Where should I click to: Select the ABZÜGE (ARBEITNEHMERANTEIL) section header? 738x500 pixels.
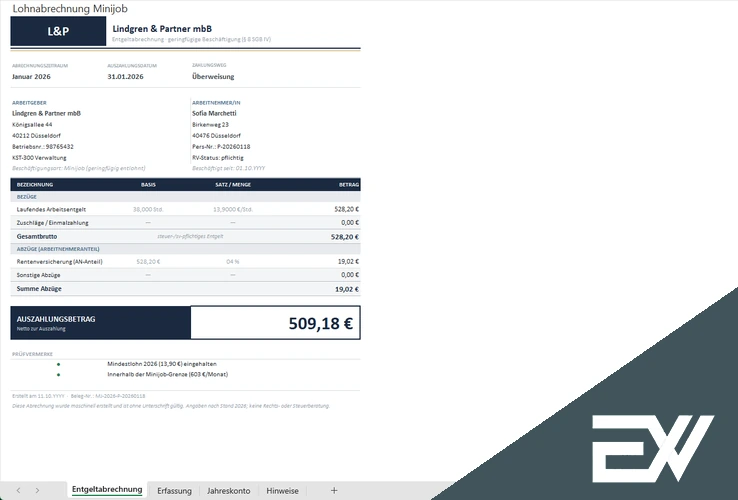click(185, 249)
